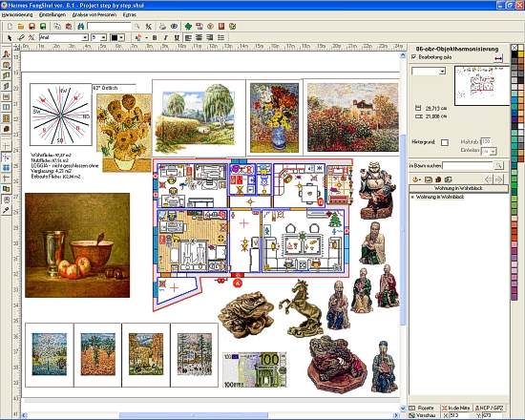Click the red book icon in the toolbar
525x420 pixels.
pyautogui.click(x=221, y=27)
